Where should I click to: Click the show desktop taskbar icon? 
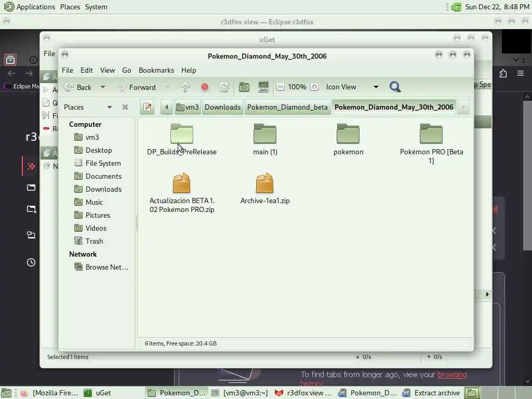click(6, 393)
